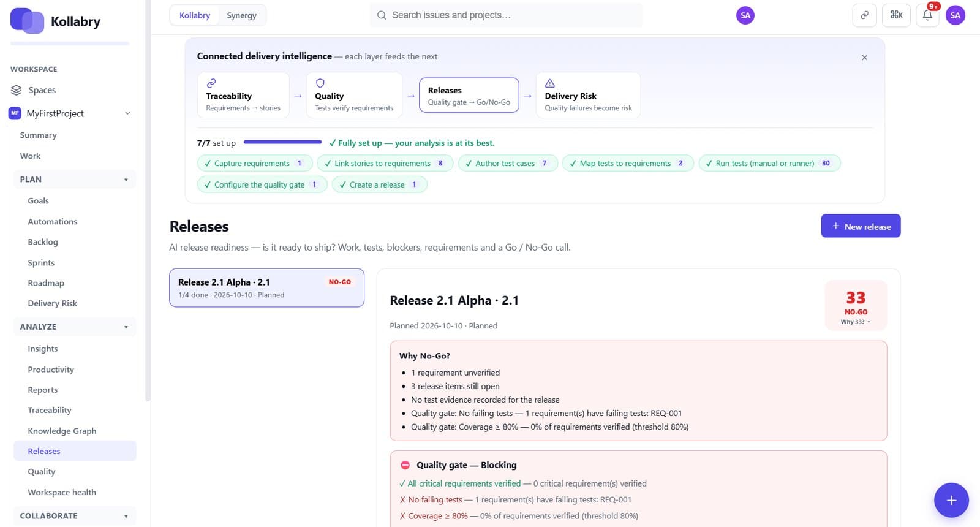Click the Delivery Risk warning icon card

588,95
